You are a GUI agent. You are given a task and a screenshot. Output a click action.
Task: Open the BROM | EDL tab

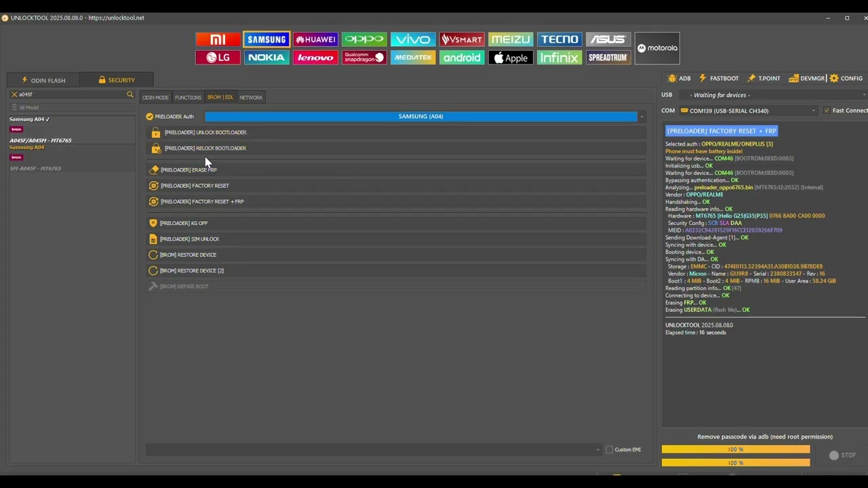click(220, 98)
